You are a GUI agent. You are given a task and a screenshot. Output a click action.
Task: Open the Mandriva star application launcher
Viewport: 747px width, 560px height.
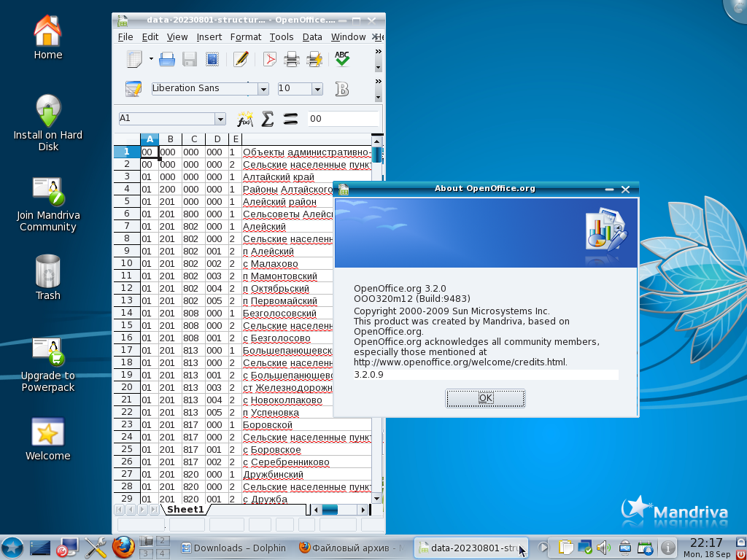click(x=12, y=548)
